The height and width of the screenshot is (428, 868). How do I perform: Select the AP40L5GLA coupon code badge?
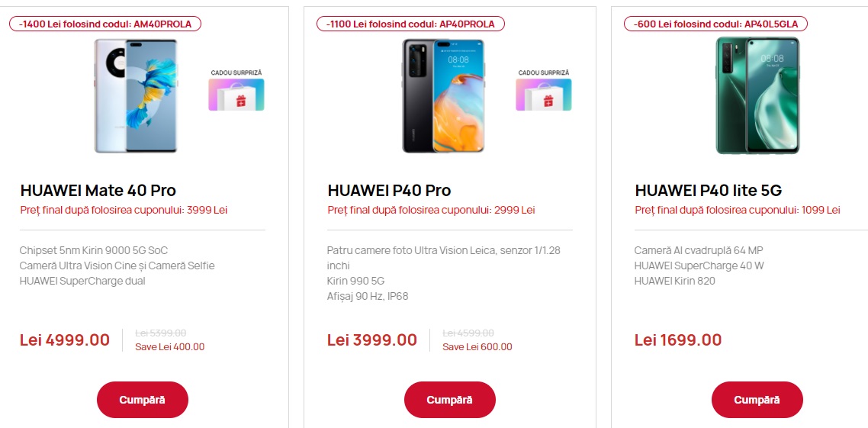tap(715, 24)
